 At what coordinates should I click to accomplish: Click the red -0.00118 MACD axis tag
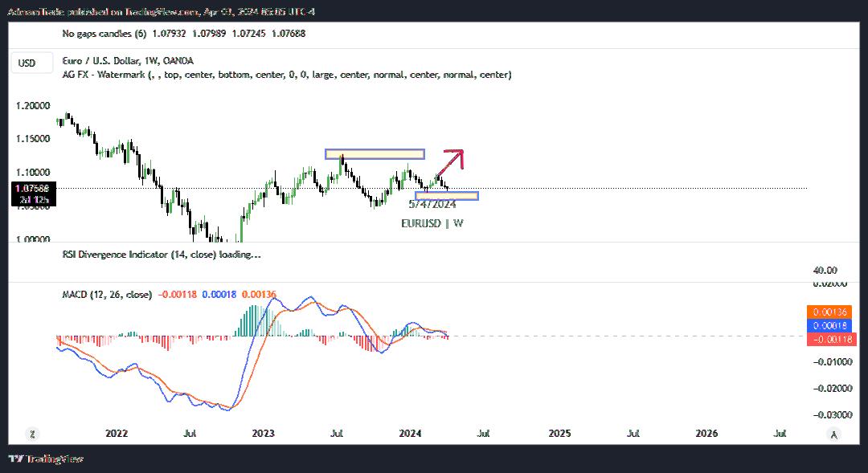point(832,339)
